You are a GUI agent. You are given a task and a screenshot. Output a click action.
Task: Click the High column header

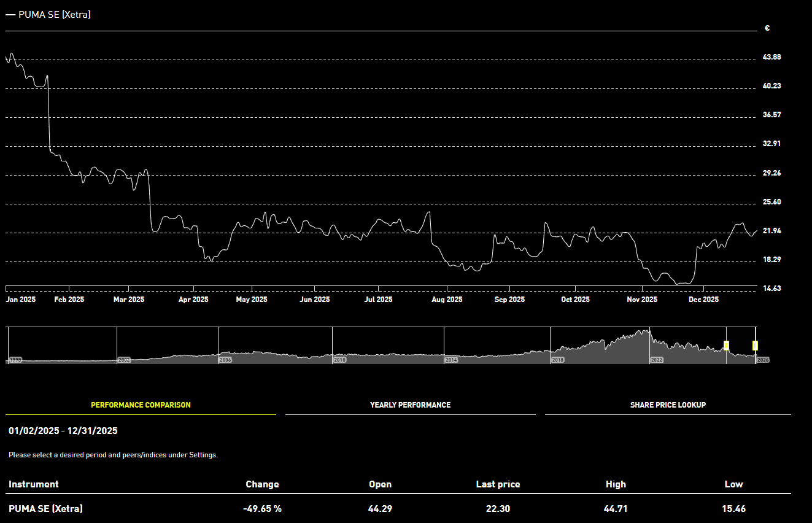click(x=616, y=484)
